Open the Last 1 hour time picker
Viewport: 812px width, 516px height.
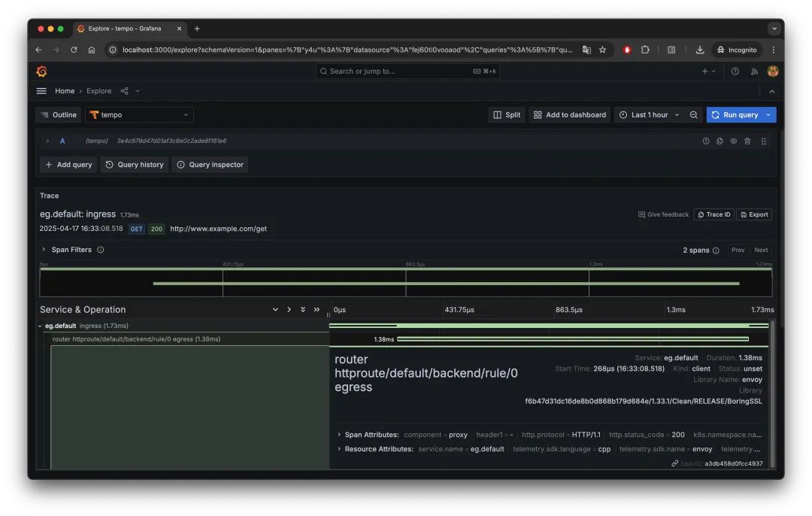tap(650, 115)
